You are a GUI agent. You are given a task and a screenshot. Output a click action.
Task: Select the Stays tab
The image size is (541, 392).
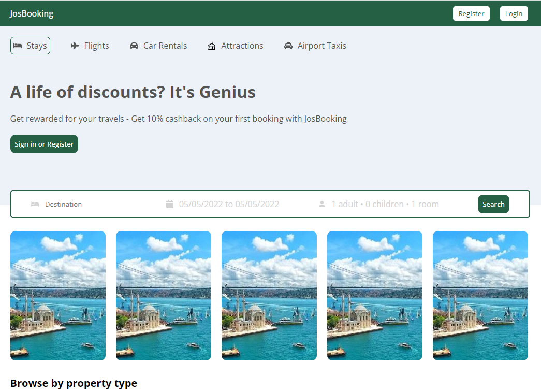click(31, 46)
